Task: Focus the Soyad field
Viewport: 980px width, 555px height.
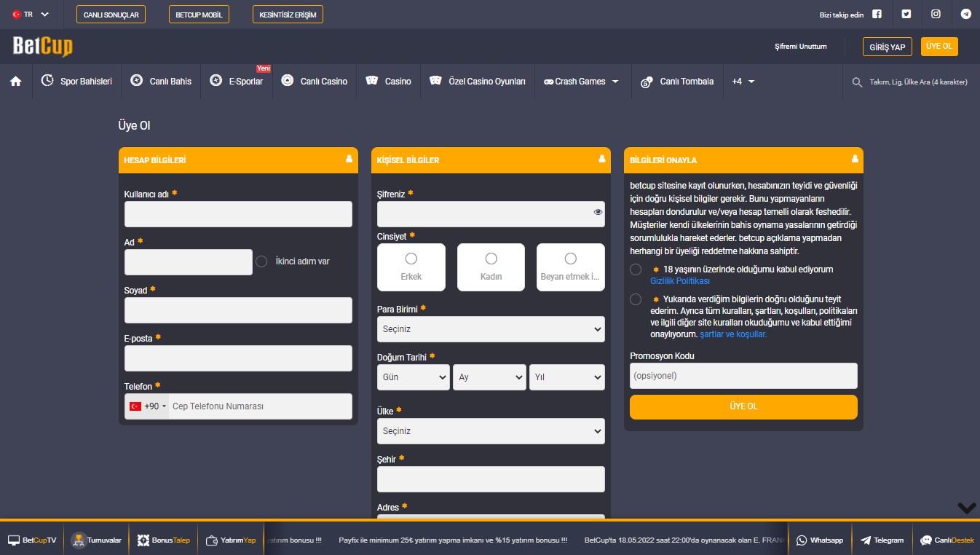Action: [x=238, y=310]
